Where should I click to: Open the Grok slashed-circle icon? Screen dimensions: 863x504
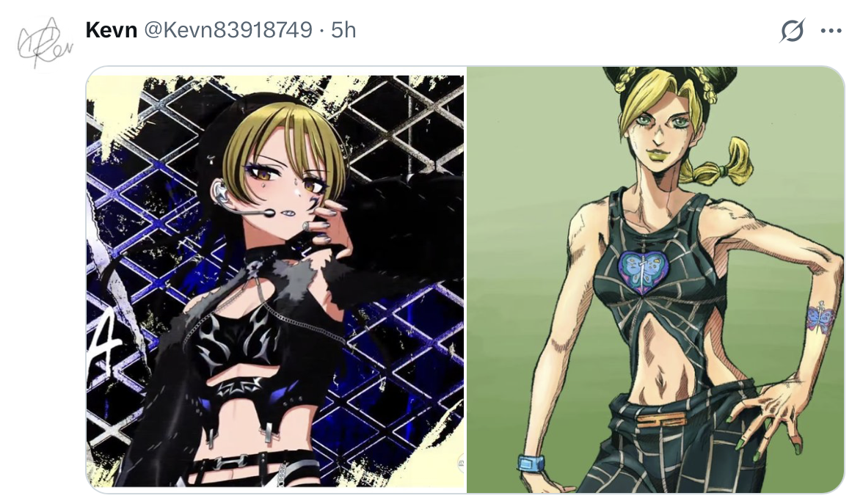tap(792, 30)
